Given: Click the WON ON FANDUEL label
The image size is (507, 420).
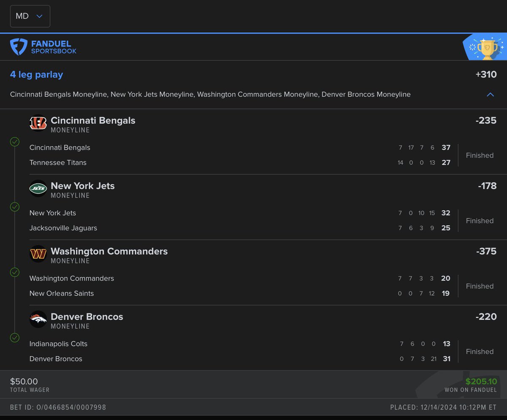Looking at the screenshot, I should coord(471,390).
